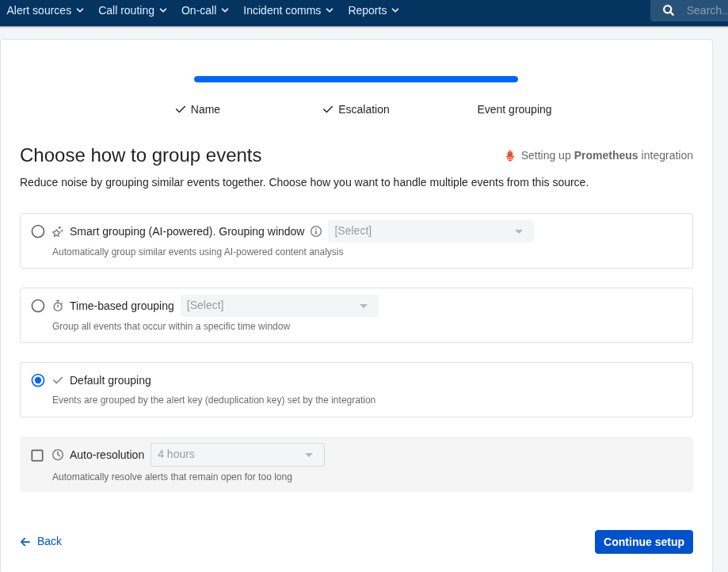Click the Continue setup button

tap(643, 542)
